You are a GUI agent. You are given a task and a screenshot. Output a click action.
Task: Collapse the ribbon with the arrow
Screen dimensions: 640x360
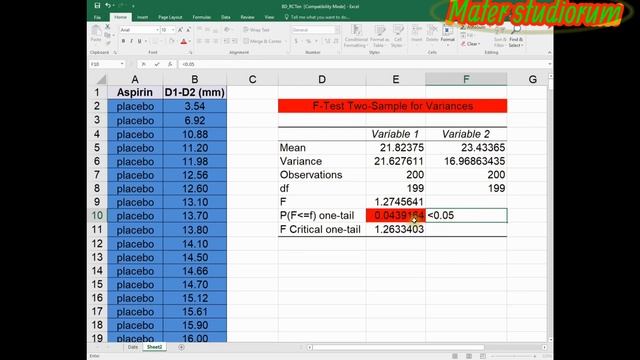tap(549, 52)
